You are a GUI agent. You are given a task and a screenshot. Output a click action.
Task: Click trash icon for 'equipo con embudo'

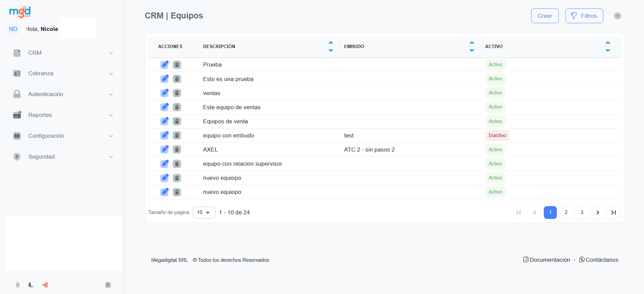177,135
